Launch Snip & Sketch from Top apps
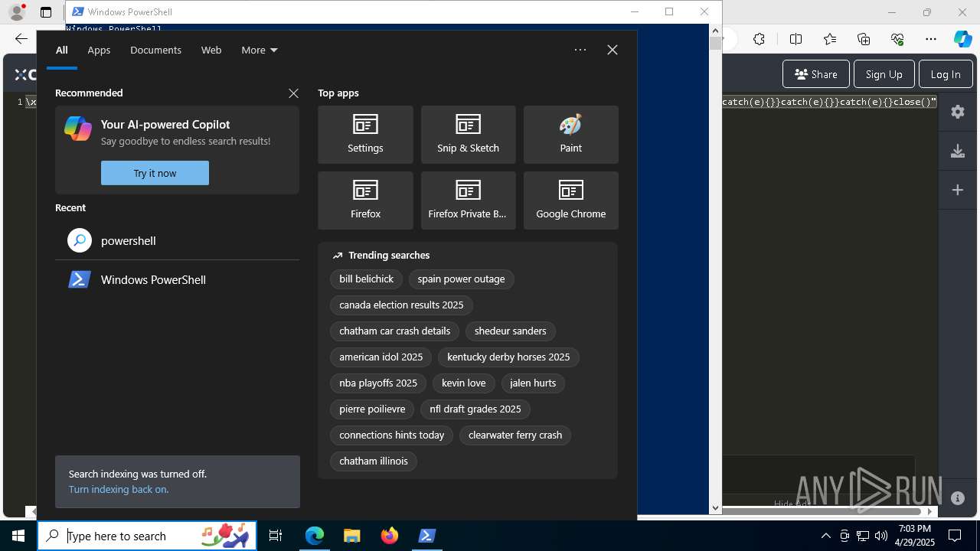 tap(468, 135)
